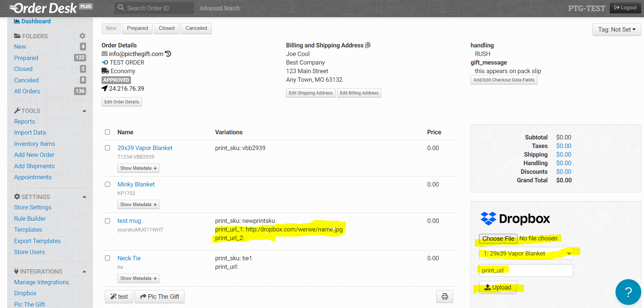Click the Edit Shipping Address button
This screenshot has width=644, height=308.
(310, 93)
